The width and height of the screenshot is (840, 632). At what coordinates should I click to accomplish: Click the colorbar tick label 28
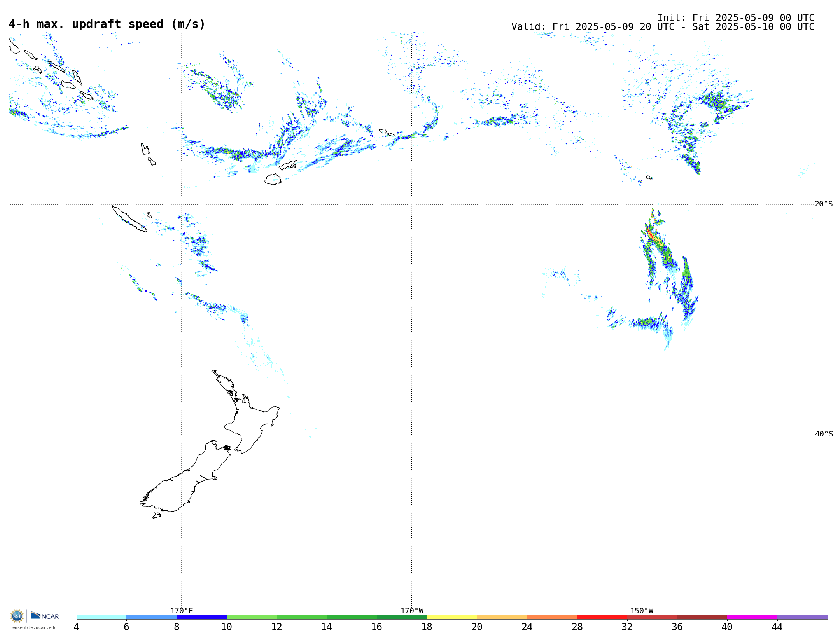pyautogui.click(x=577, y=627)
